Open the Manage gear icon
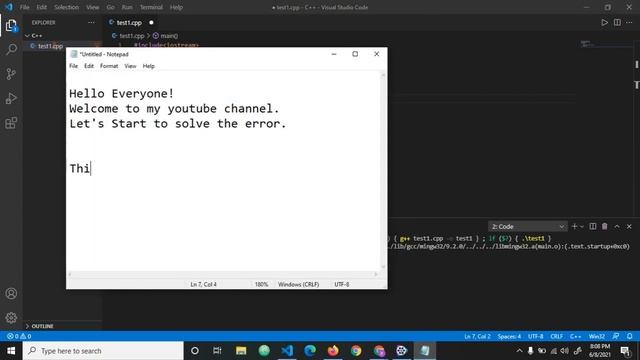The width and height of the screenshot is (640, 360). pyautogui.click(x=11, y=318)
